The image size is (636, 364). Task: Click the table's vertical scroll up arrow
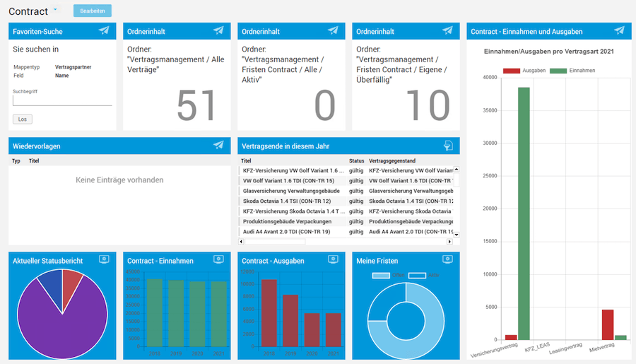pyautogui.click(x=457, y=169)
